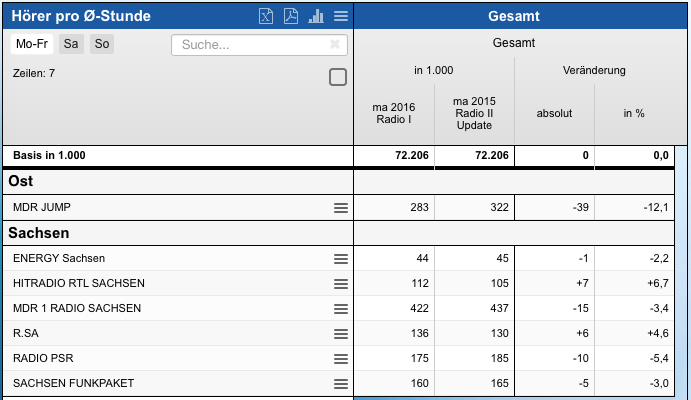Open row menu for HITRADIO RTL SACHSEN
The image size is (691, 400).
click(x=341, y=284)
